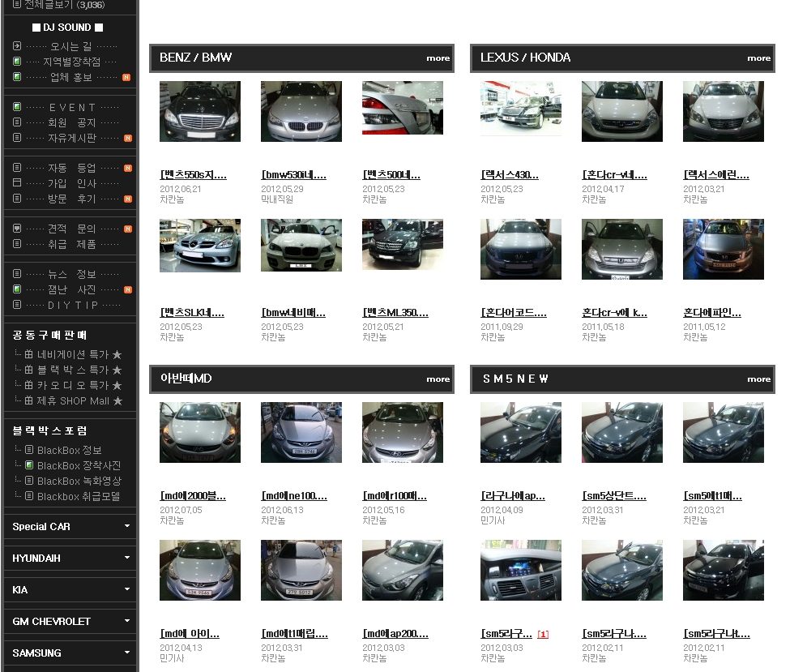Click the green photo icon beside 지역별장착점
Image resolution: width=807 pixels, height=672 pixels.
pyautogui.click(x=17, y=62)
